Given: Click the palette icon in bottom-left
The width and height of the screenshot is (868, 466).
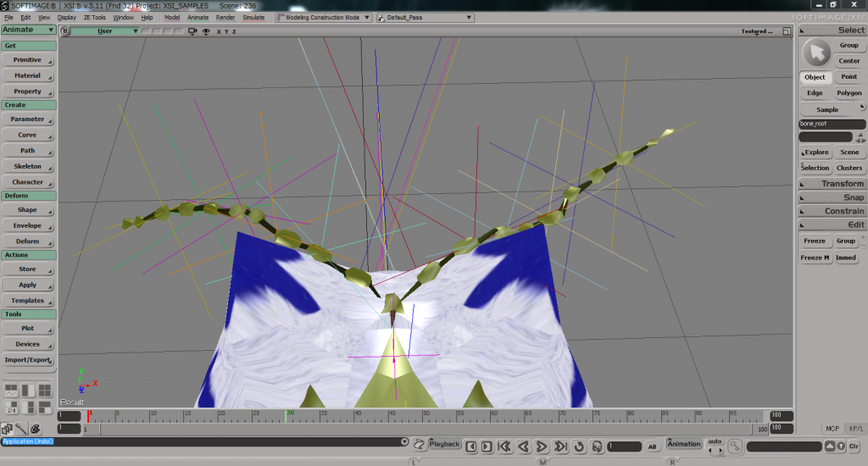Looking at the screenshot, I should click(35, 429).
